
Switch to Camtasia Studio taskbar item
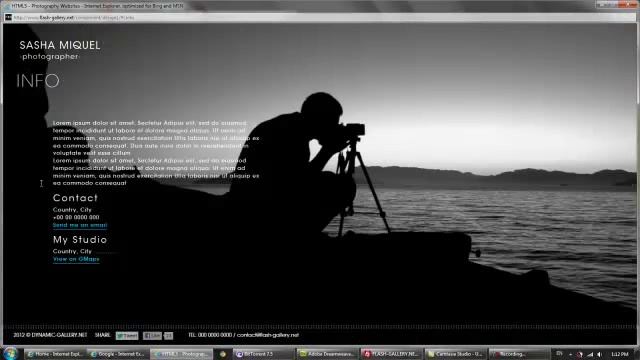[x=456, y=354]
